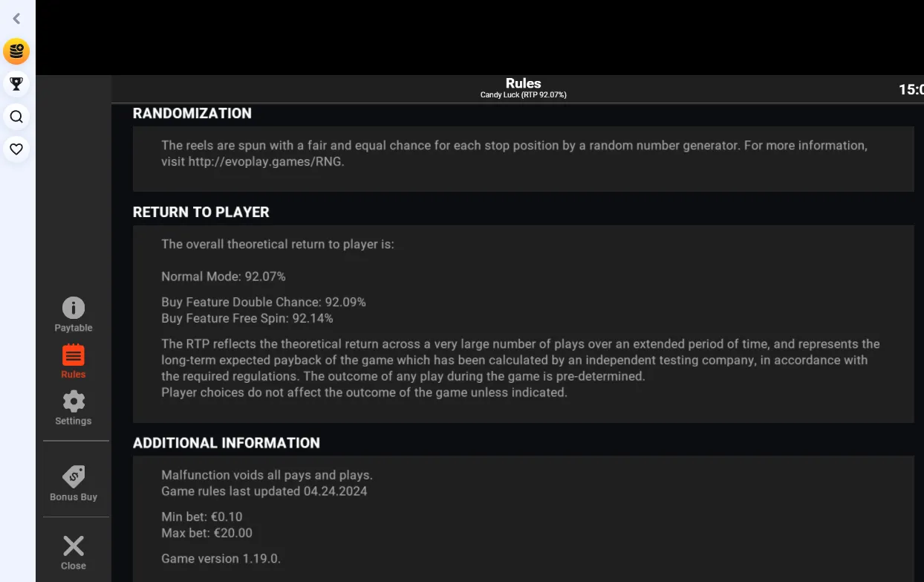Click the Rules header title

tap(523, 83)
